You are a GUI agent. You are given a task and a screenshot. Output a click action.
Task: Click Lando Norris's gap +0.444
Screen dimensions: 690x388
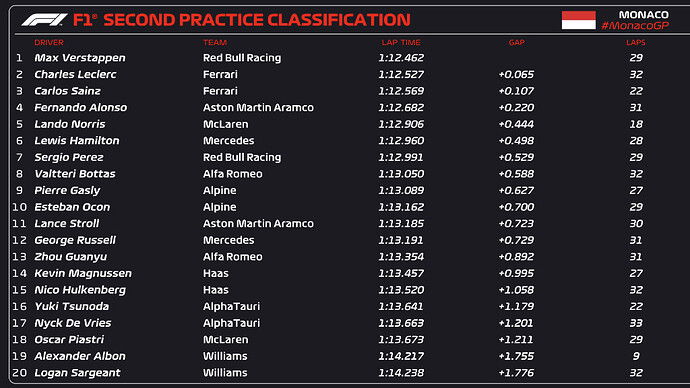(x=516, y=124)
